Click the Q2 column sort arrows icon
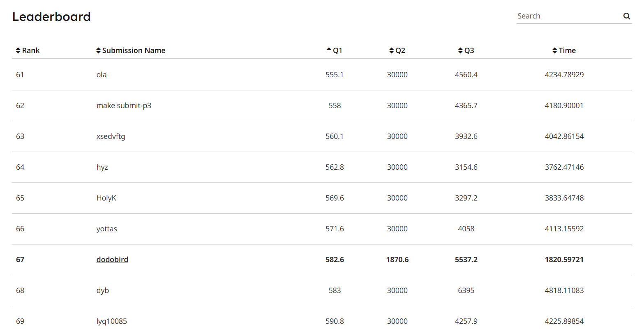The height and width of the screenshot is (332, 644). point(391,51)
